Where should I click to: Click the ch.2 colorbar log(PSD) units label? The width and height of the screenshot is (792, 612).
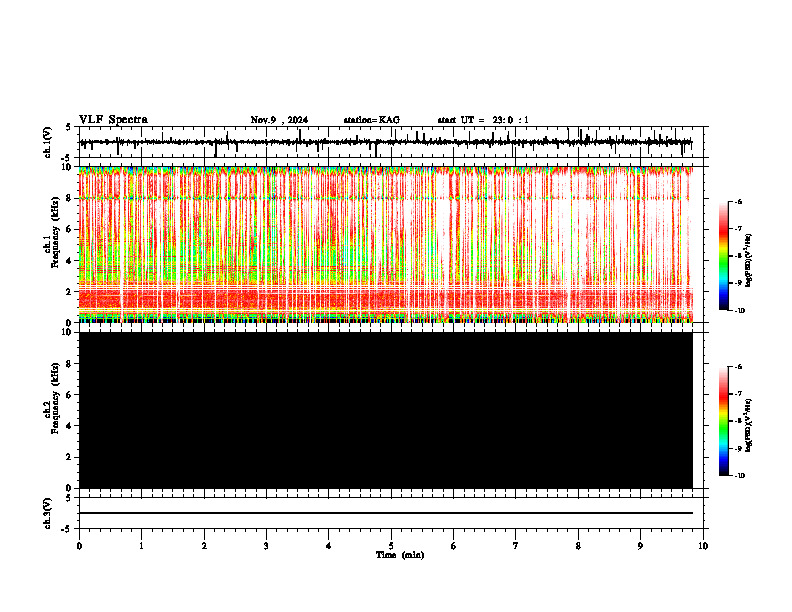pos(749,425)
